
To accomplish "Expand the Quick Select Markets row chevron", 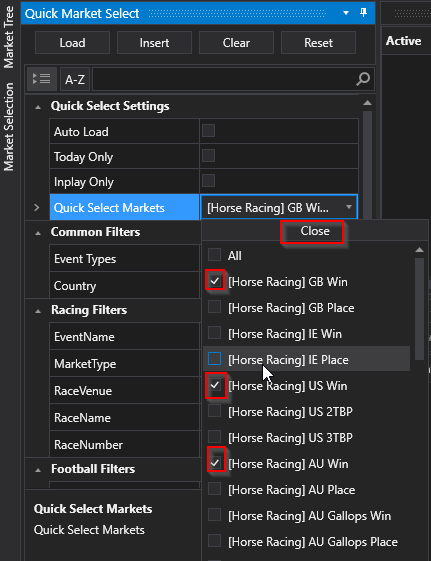I will [36, 208].
